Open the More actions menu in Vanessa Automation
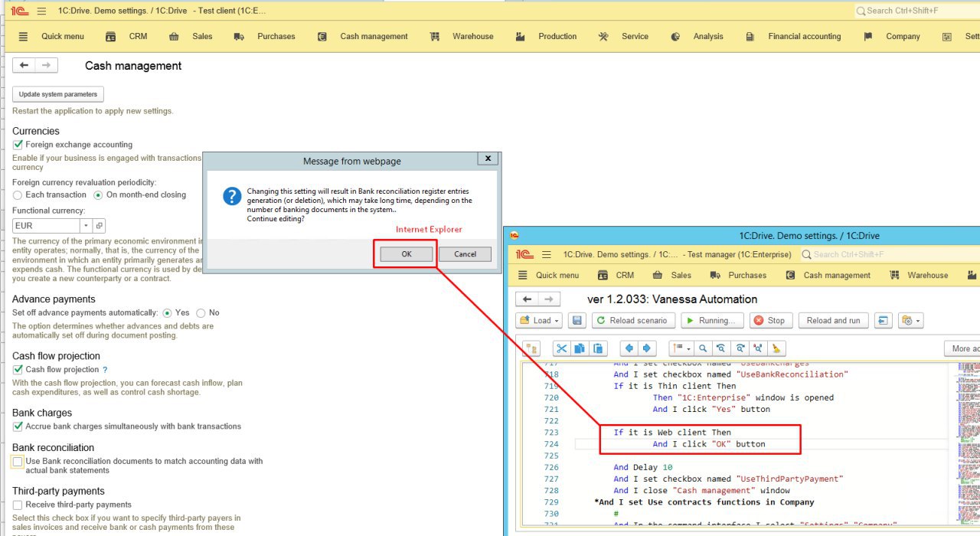Viewport: 980px width, 536px height. (962, 348)
